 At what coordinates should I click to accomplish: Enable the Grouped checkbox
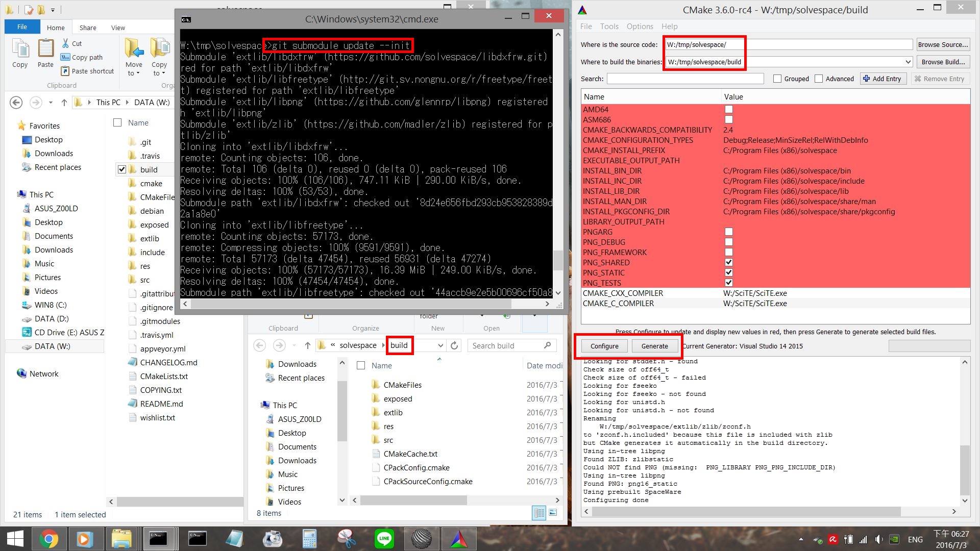coord(777,79)
